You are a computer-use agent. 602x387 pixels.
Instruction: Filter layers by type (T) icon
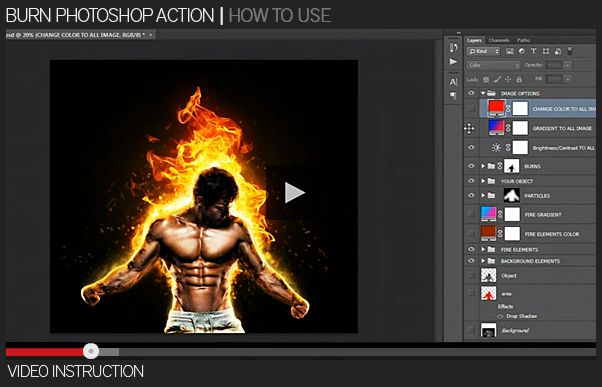[534, 51]
